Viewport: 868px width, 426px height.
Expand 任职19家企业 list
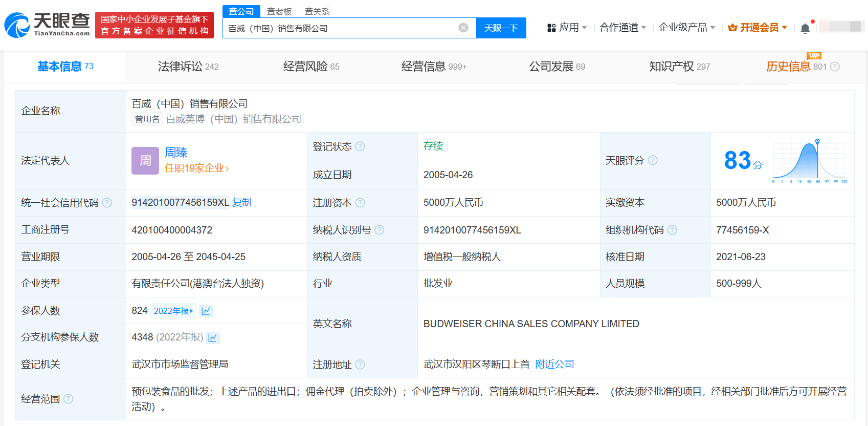197,168
